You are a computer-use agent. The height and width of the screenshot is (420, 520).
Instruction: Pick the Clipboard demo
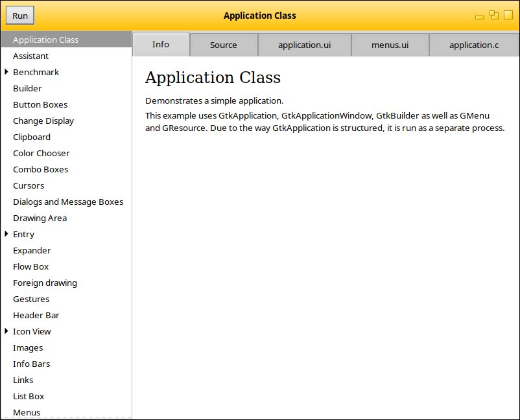pyautogui.click(x=66, y=137)
